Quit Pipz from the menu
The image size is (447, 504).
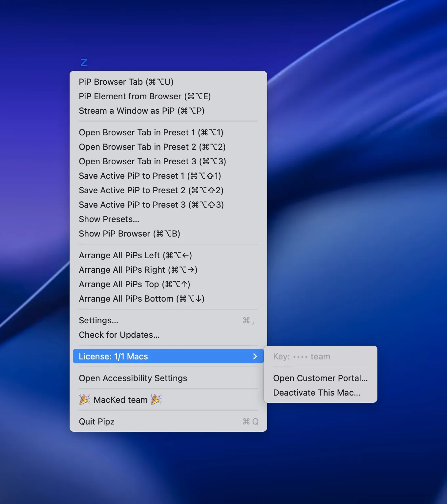(x=168, y=422)
